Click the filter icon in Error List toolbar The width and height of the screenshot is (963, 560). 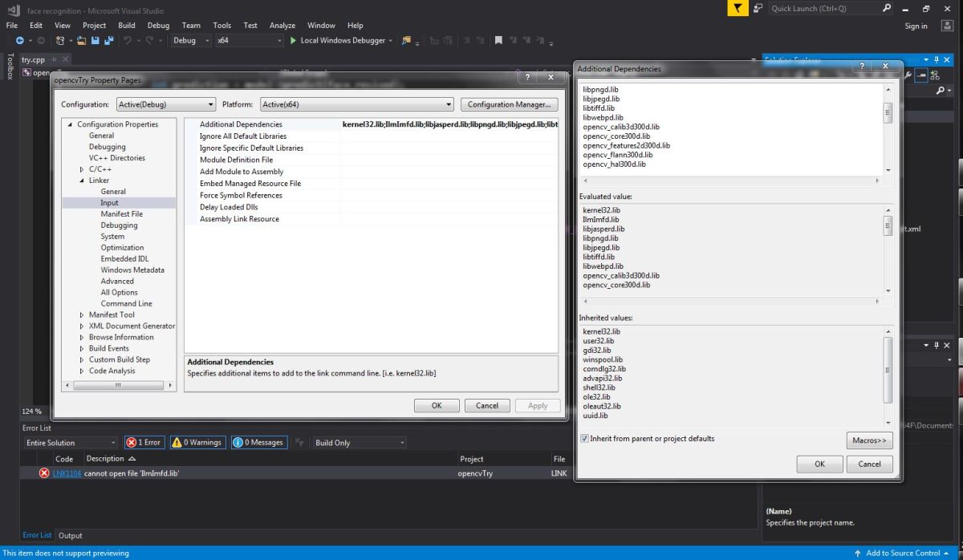(x=300, y=442)
